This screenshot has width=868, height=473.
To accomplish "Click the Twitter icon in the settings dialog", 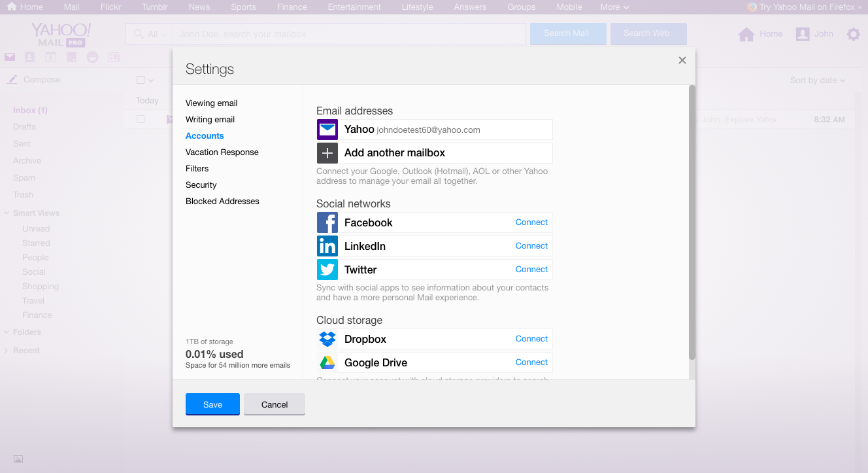I will tap(327, 269).
